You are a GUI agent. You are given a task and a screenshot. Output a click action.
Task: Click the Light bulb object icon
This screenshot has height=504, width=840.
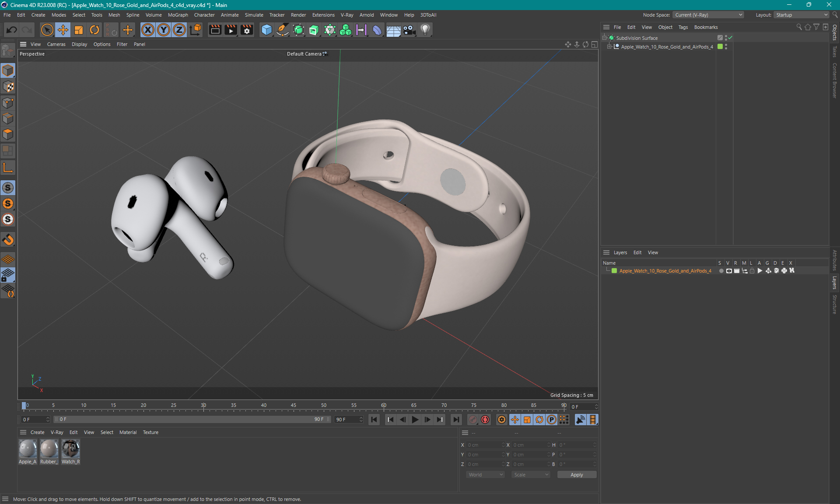425,30
